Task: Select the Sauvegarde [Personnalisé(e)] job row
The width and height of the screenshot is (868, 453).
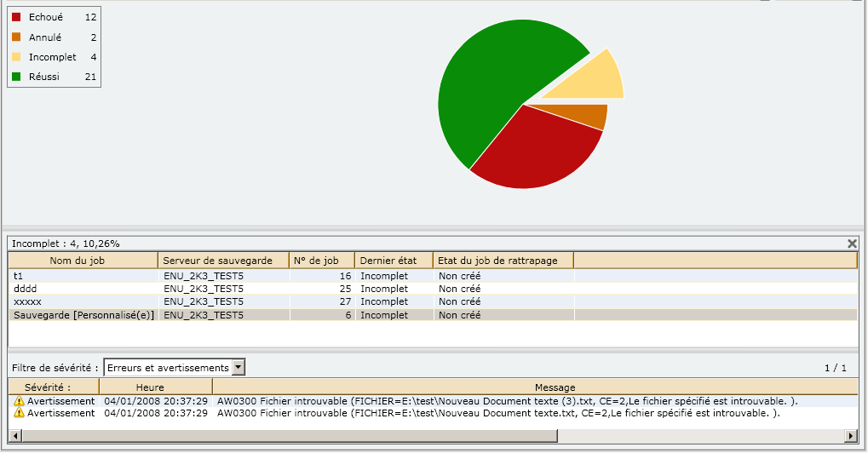Action: tap(83, 315)
